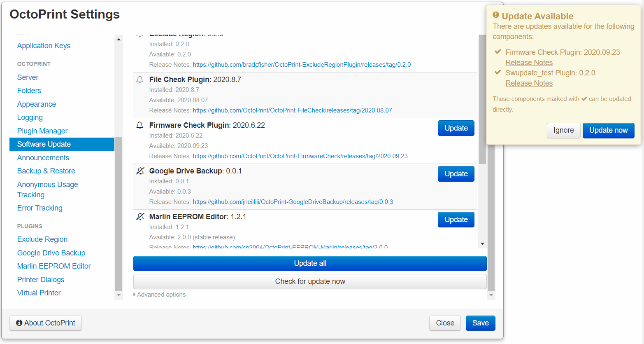Update Marlin EEPROM Editor
Viewport: 644px width, 344px height.
click(x=456, y=220)
